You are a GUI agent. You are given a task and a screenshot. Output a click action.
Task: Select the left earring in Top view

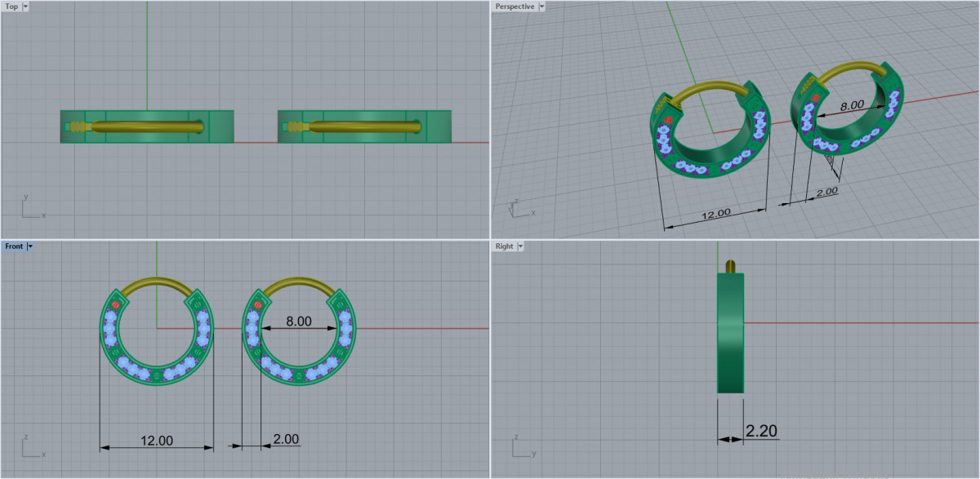(x=147, y=126)
